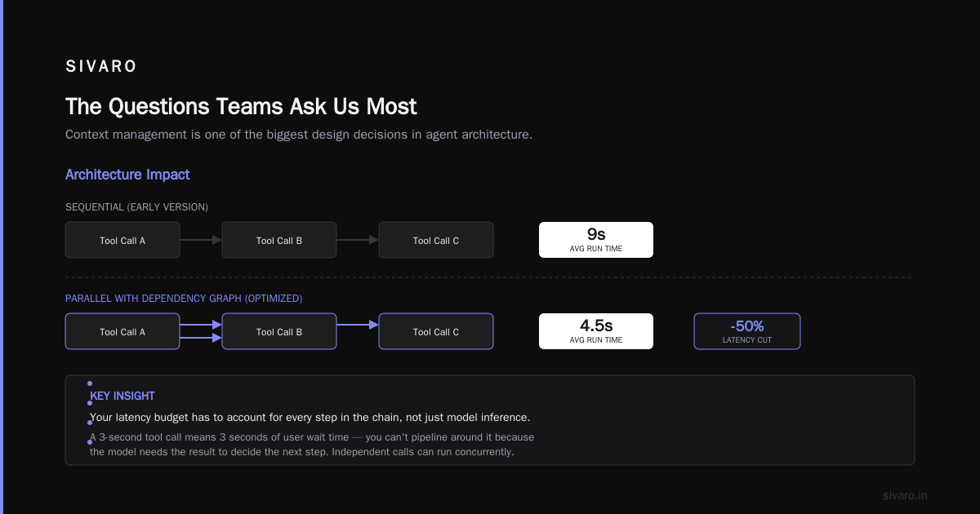This screenshot has width=980, height=514.
Task: Click lower arrow from parallel Tool Call A
Action: 201,338
